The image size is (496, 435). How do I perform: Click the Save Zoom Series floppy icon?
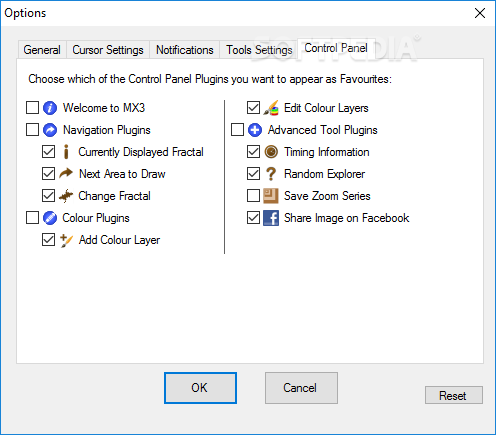[271, 196]
